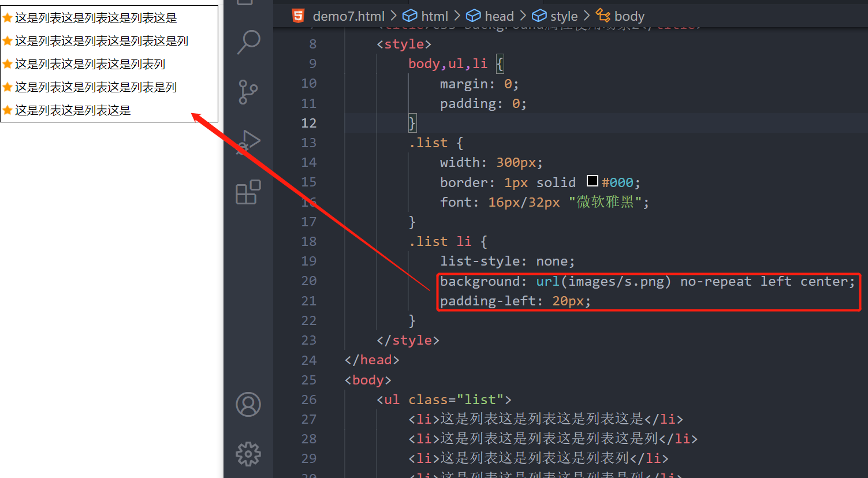
Task: Click the 'padding: 0;' code line
Action: (x=483, y=103)
